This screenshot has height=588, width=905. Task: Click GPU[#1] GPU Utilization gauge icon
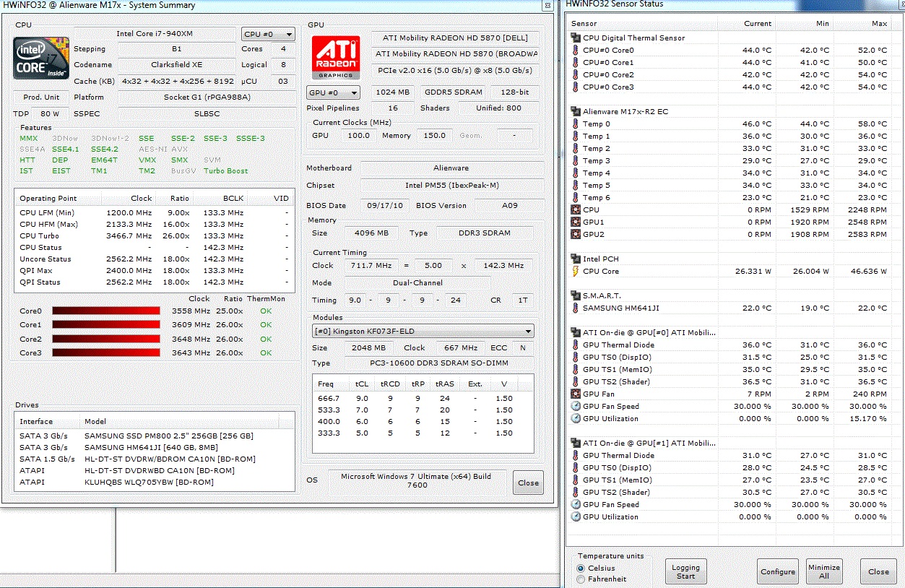[575, 516]
